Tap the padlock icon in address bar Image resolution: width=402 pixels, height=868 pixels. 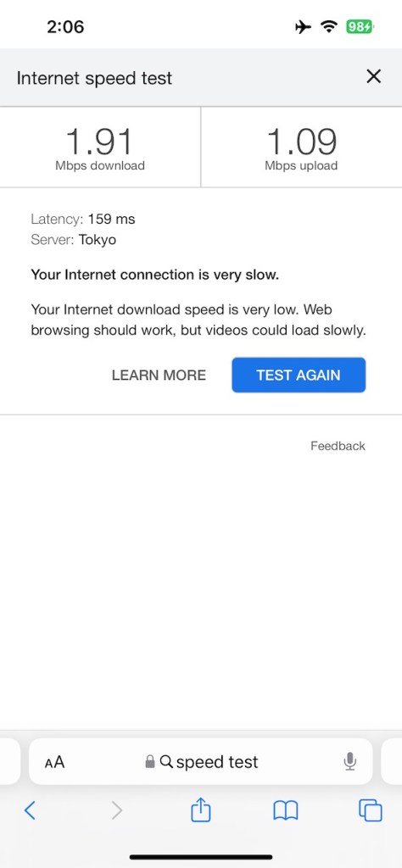coord(149,762)
